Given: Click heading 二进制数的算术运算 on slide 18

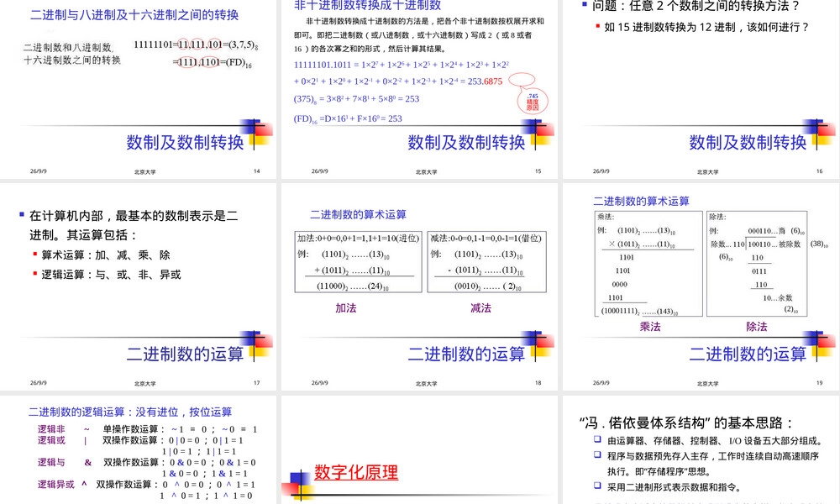Looking at the screenshot, I should point(358,215).
